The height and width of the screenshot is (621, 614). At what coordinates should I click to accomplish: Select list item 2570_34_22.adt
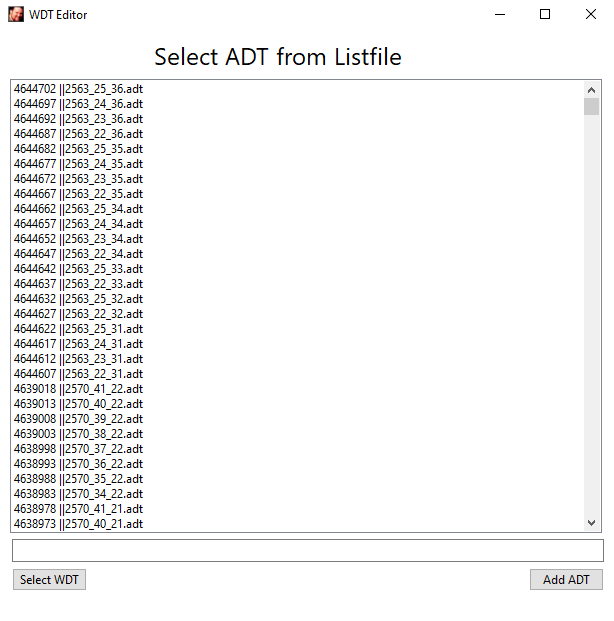[78, 494]
